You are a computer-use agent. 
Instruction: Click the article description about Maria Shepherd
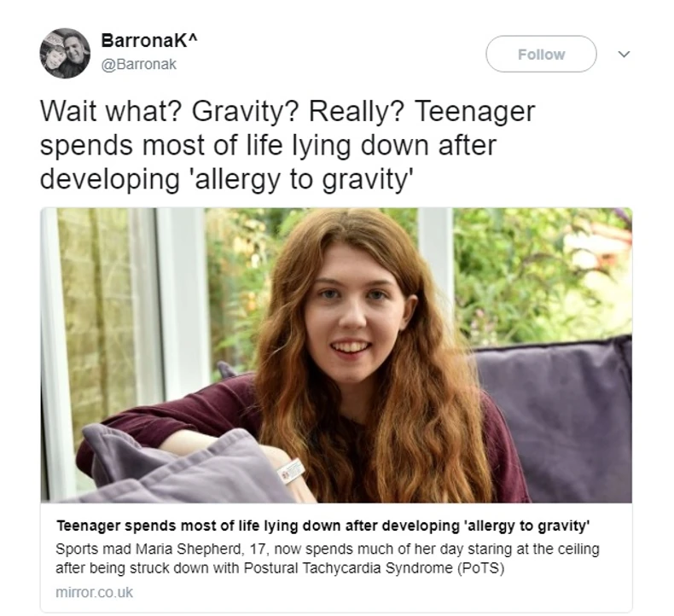coord(328,558)
